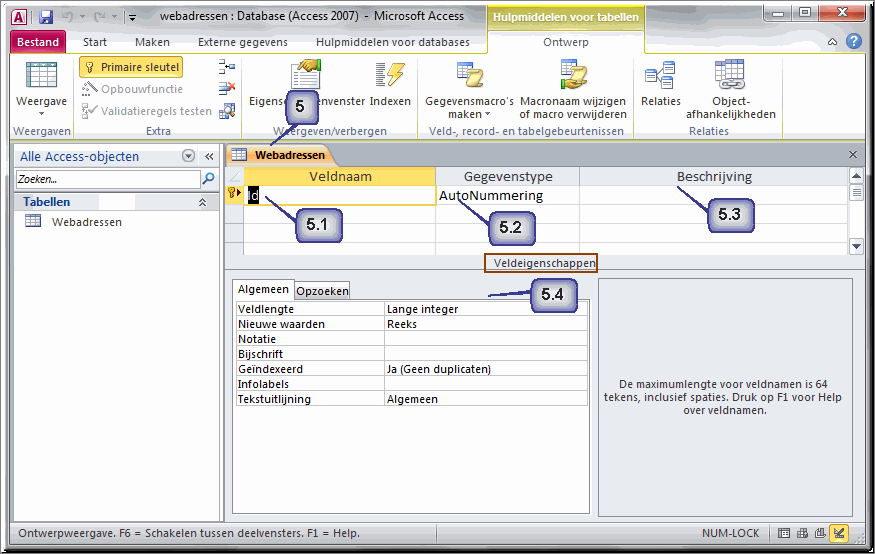The image size is (875, 554).
Task: Save the database with the floppy disk icon
Action: click(x=46, y=17)
